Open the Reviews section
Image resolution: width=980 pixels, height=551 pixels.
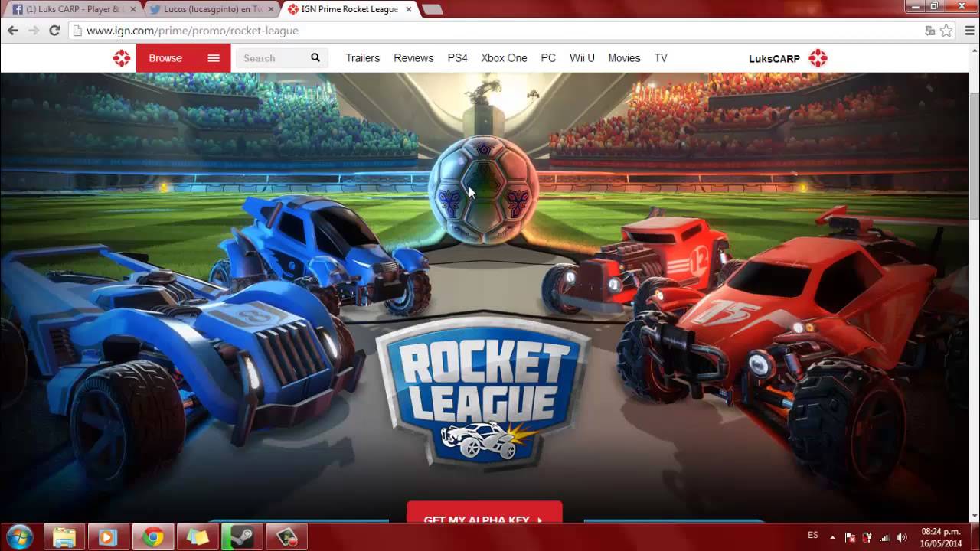(413, 58)
